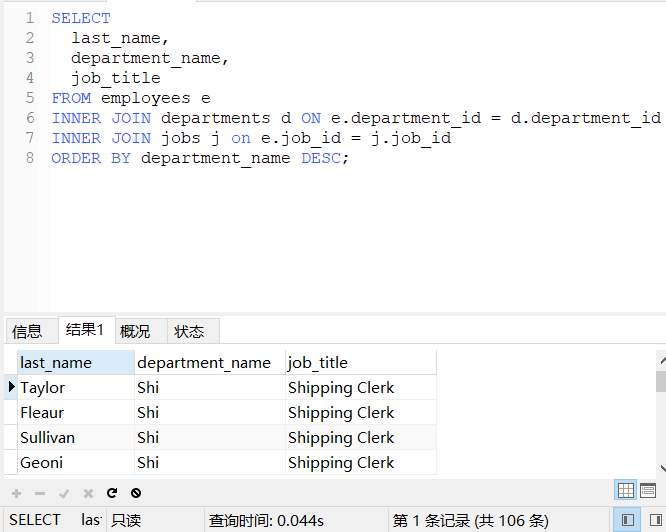Click the results vertical scrollbar thumb
This screenshot has height=532, width=666.
tap(660, 380)
